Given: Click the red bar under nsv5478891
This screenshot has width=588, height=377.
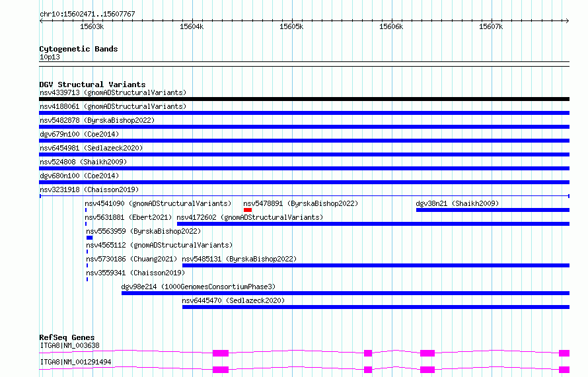Looking at the screenshot, I should click(x=248, y=210).
